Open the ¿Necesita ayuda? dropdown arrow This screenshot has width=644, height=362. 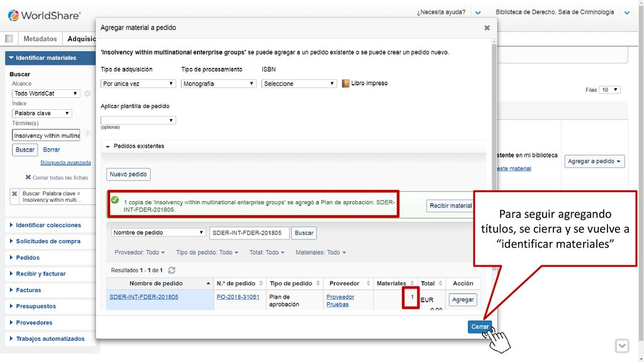coord(478,13)
